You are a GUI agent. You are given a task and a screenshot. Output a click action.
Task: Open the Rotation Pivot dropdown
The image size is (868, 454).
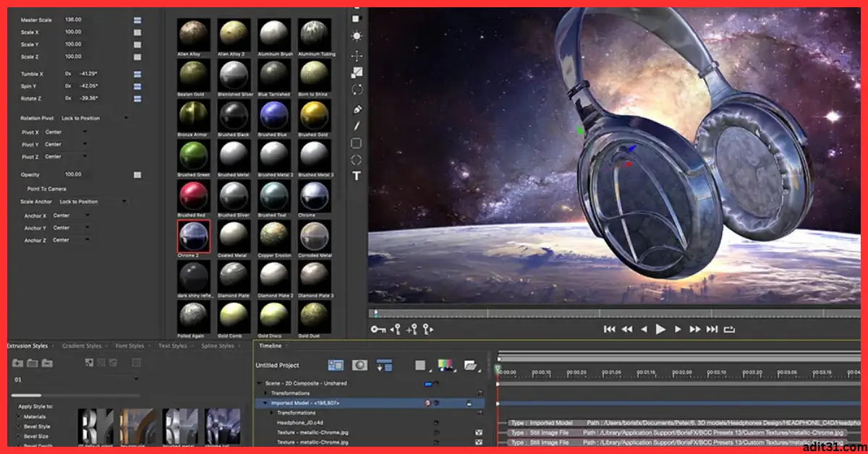click(94, 118)
